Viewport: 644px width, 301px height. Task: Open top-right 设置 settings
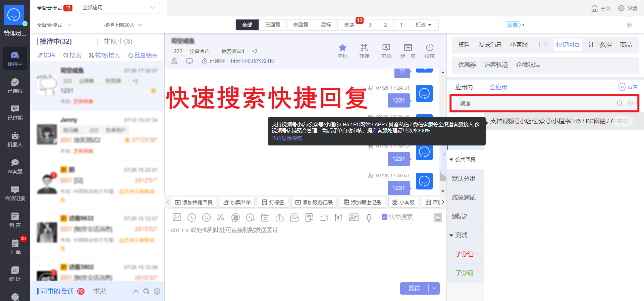[628, 8]
